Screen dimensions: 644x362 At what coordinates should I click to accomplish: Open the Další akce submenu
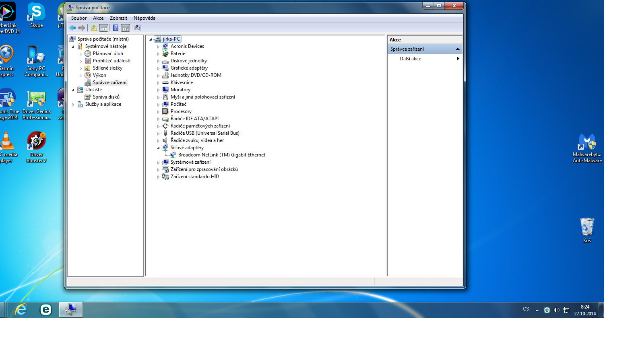point(411,59)
